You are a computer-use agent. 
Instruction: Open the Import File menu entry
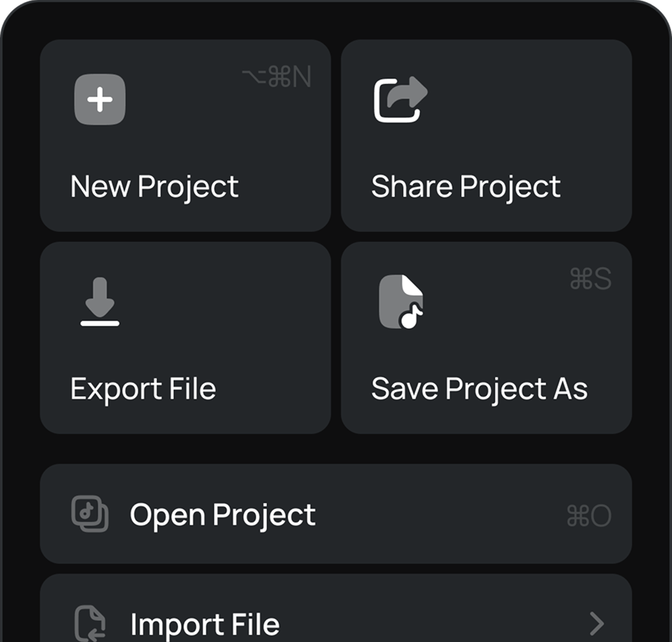click(204, 624)
